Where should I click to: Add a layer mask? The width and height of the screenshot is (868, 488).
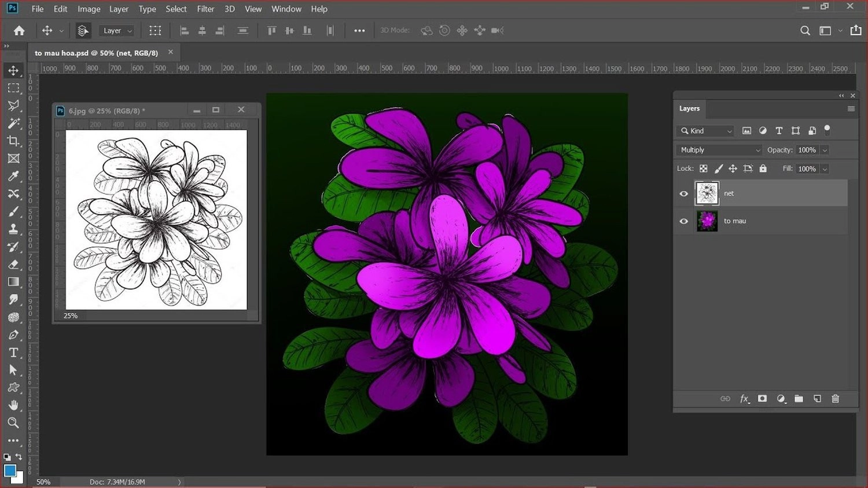pyautogui.click(x=763, y=399)
